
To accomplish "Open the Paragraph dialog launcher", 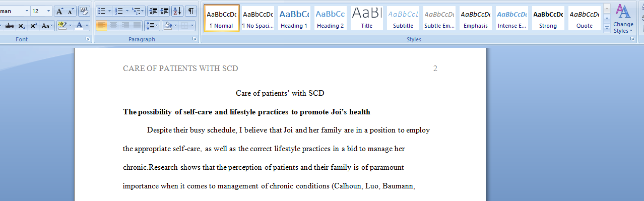I will coord(195,39).
